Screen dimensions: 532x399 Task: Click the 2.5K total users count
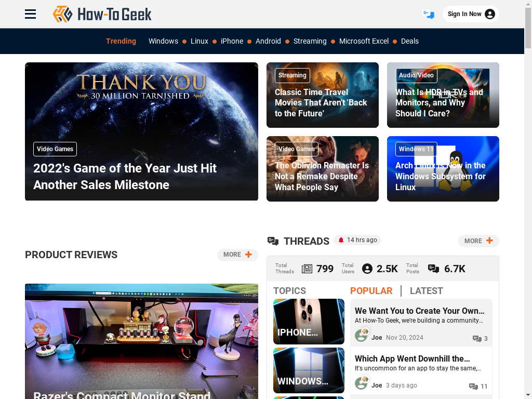[387, 269]
